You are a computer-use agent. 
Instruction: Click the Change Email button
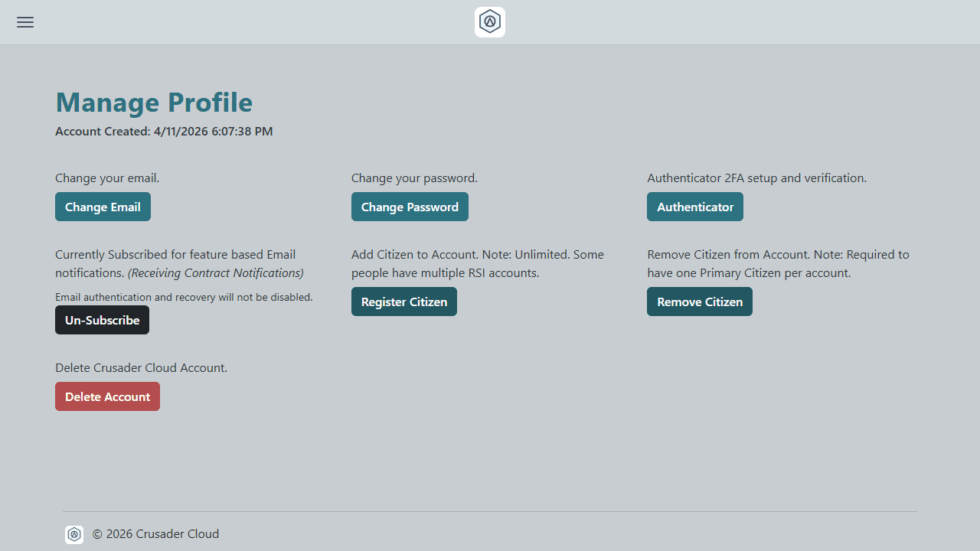pos(103,207)
